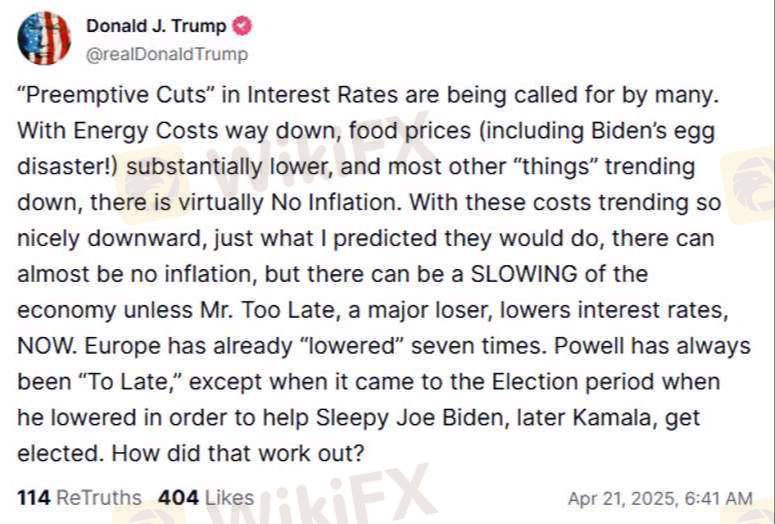Click the WikiFX watermark text over the post body
775x524 pixels.
point(321,158)
